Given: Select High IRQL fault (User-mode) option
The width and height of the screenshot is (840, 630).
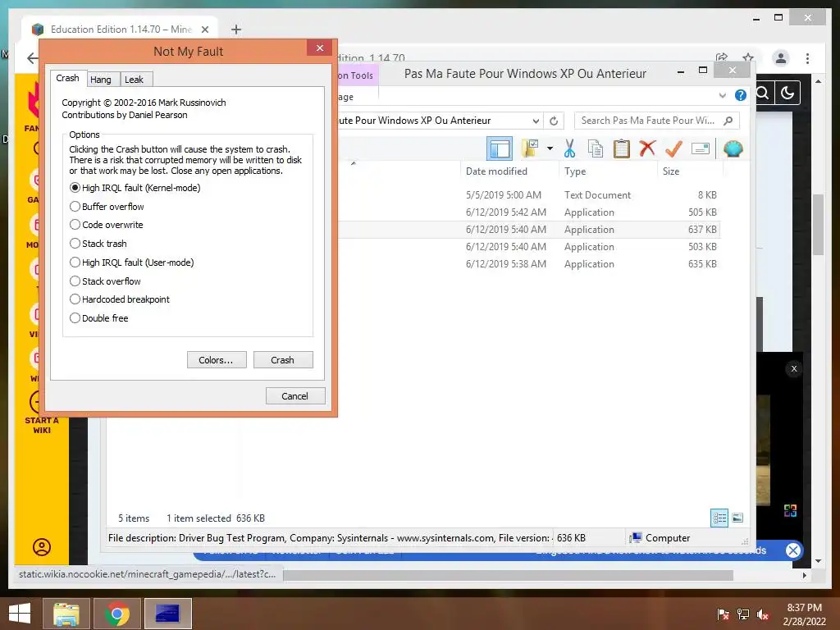Looking at the screenshot, I should [x=132, y=262].
